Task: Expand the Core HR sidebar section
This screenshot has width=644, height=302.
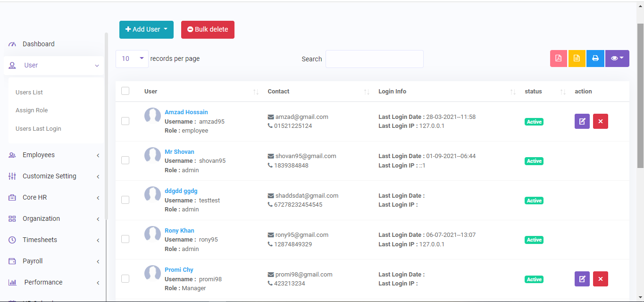Action: [x=35, y=197]
